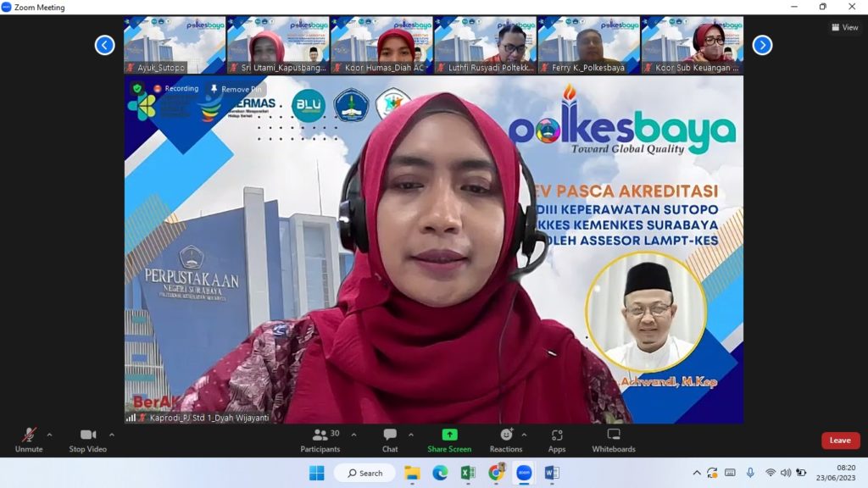This screenshot has height=488, width=868.
Task: Open Microsoft Edge from taskbar
Action: (x=440, y=473)
